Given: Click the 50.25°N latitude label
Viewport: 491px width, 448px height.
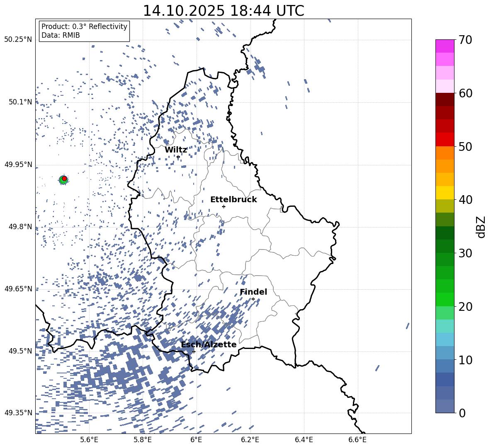Looking at the screenshot, I should coord(18,40).
